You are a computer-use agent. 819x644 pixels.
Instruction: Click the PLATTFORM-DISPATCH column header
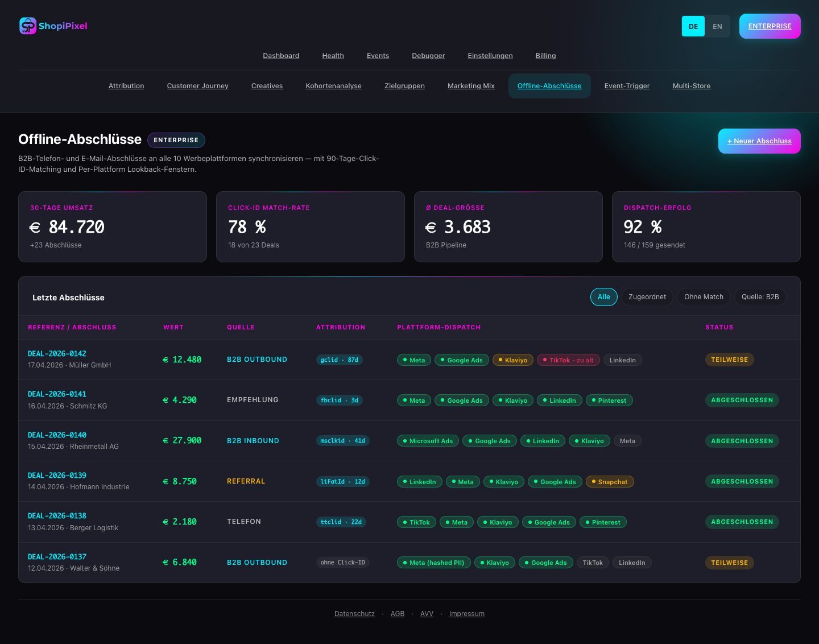click(439, 327)
